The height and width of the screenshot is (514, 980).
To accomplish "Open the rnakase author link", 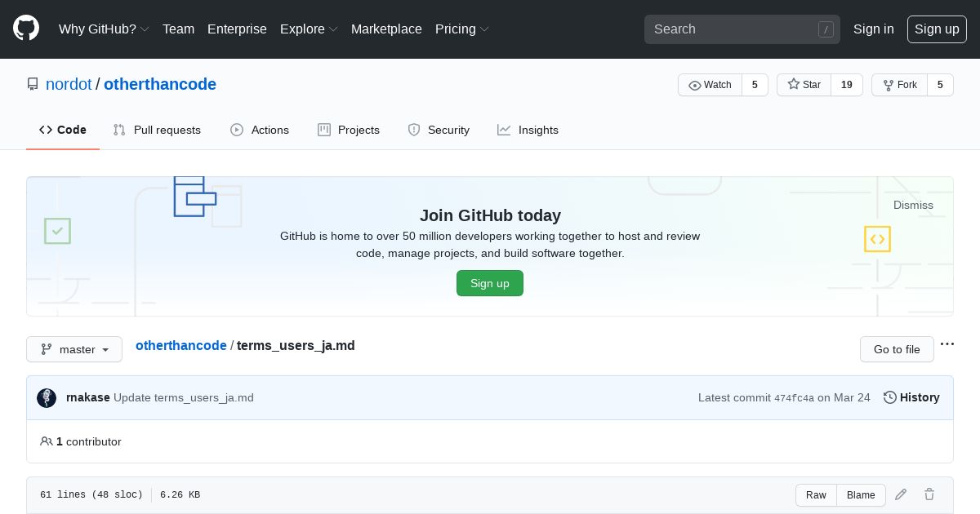I will [88, 397].
